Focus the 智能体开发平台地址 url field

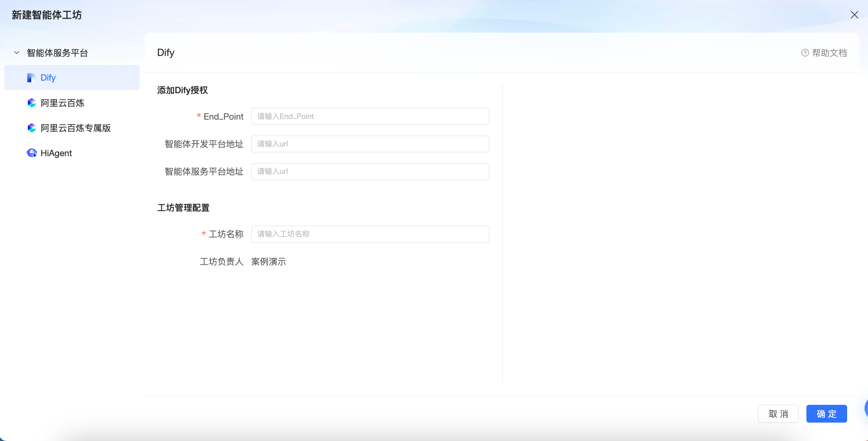[370, 144]
